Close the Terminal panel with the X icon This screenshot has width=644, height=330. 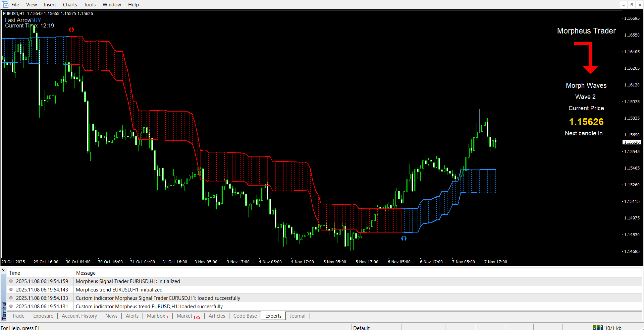(x=3, y=270)
